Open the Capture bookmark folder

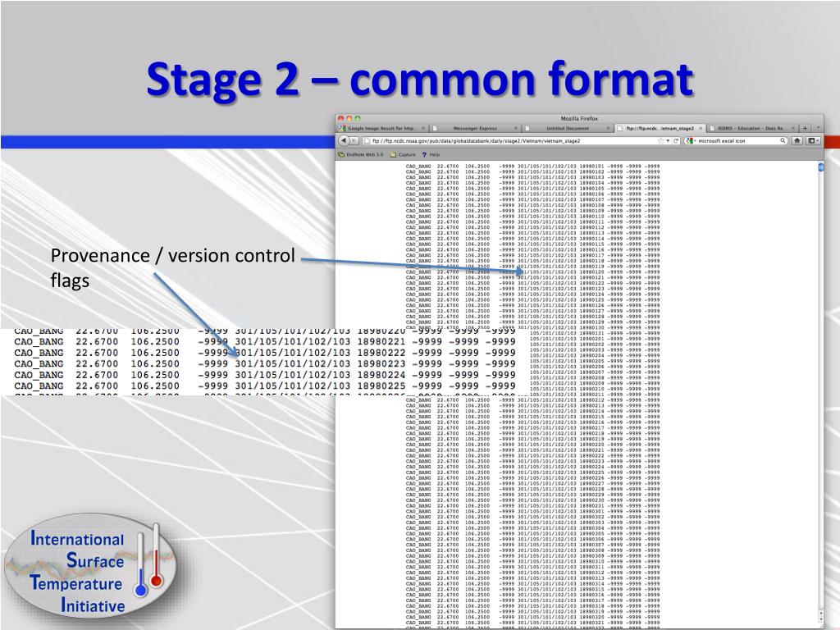[404, 155]
